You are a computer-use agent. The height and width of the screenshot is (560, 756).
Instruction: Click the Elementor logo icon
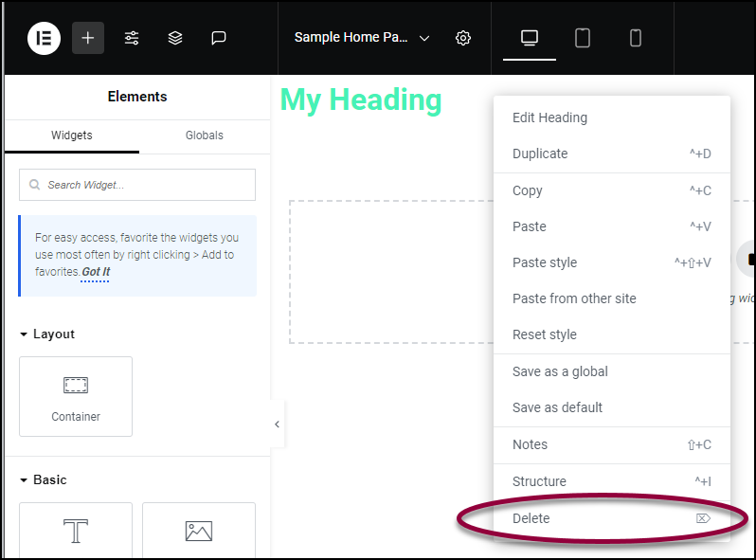pyautogui.click(x=44, y=38)
